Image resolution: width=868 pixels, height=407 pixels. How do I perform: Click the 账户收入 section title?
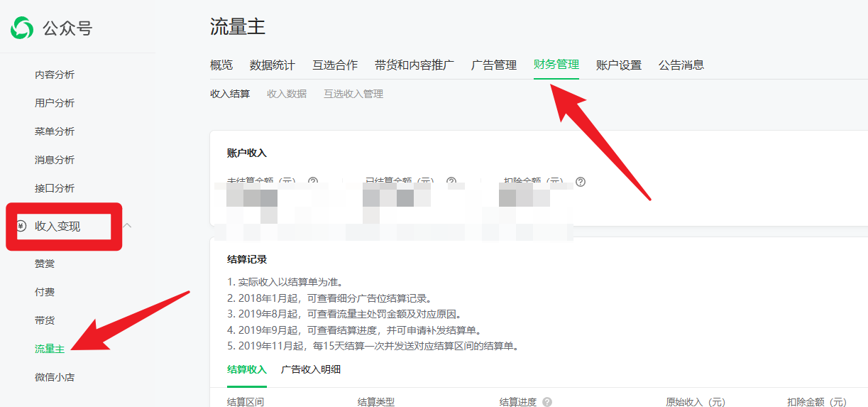247,153
